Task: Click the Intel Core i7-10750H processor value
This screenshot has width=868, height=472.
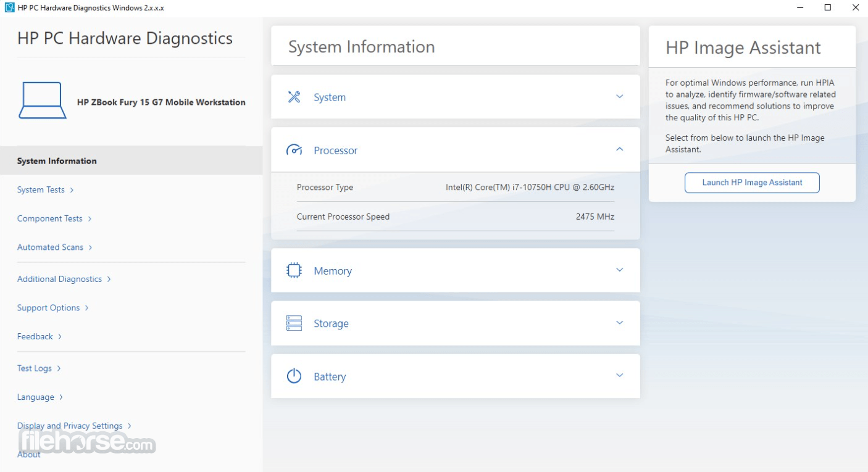Action: tap(530, 188)
